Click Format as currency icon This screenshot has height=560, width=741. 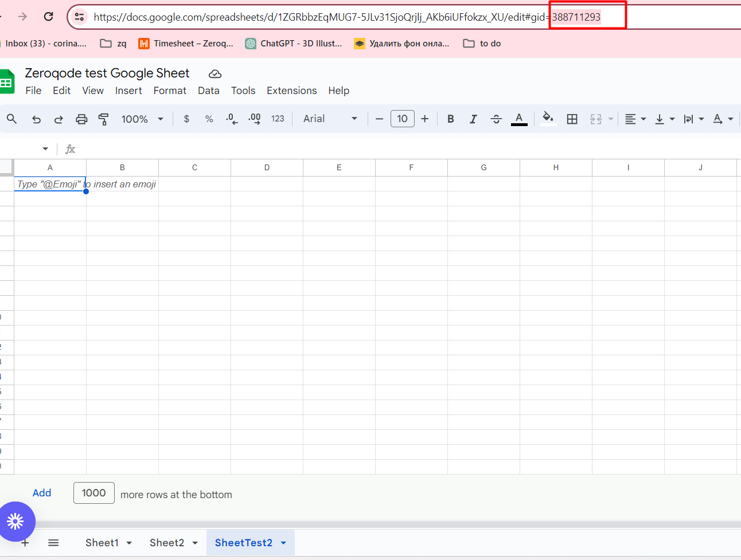(186, 119)
